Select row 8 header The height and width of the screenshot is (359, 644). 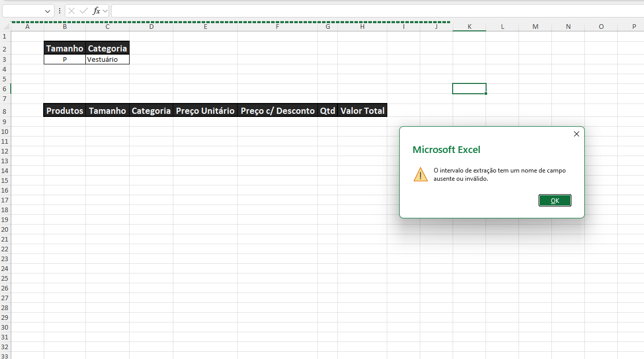(5, 111)
